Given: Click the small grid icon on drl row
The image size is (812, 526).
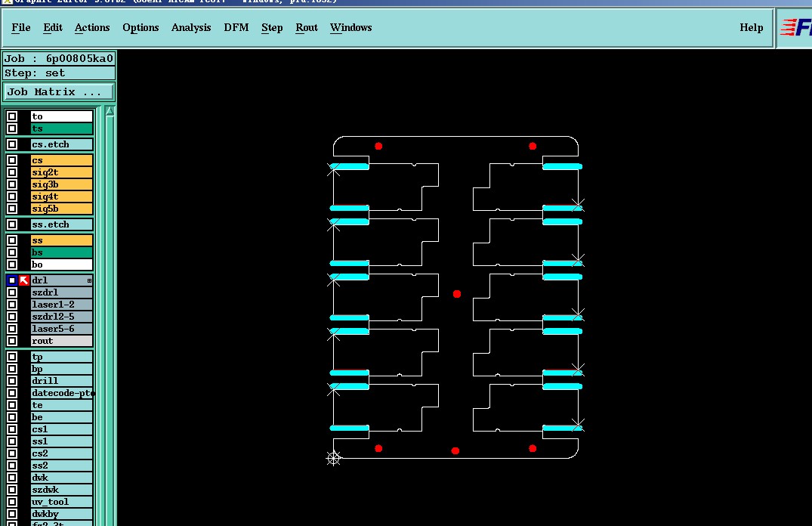Looking at the screenshot, I should 90,281.
